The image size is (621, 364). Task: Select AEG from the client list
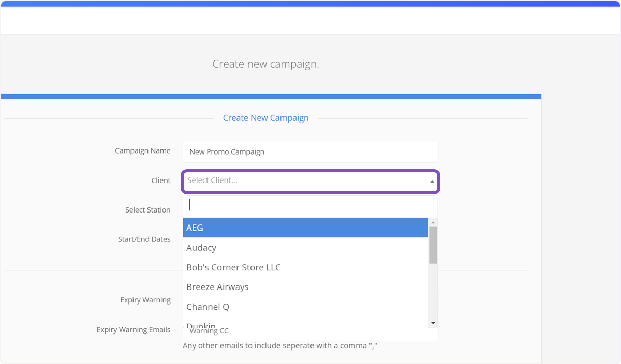[x=305, y=228]
